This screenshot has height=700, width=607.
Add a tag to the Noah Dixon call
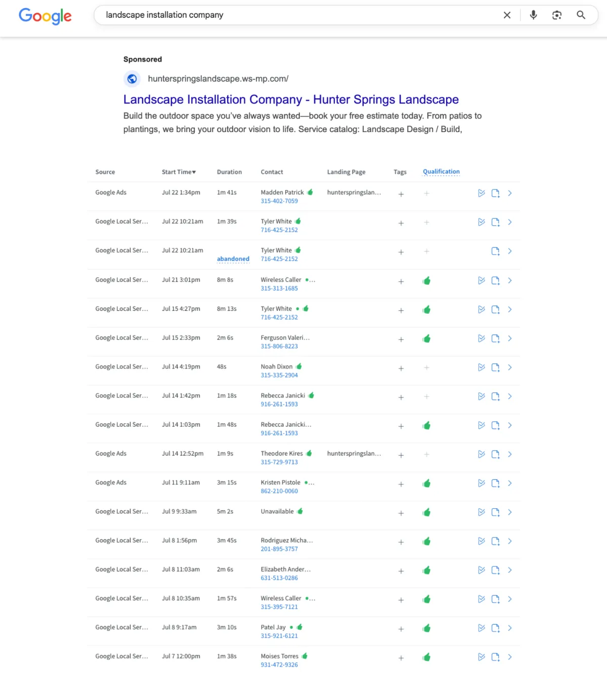[401, 368]
